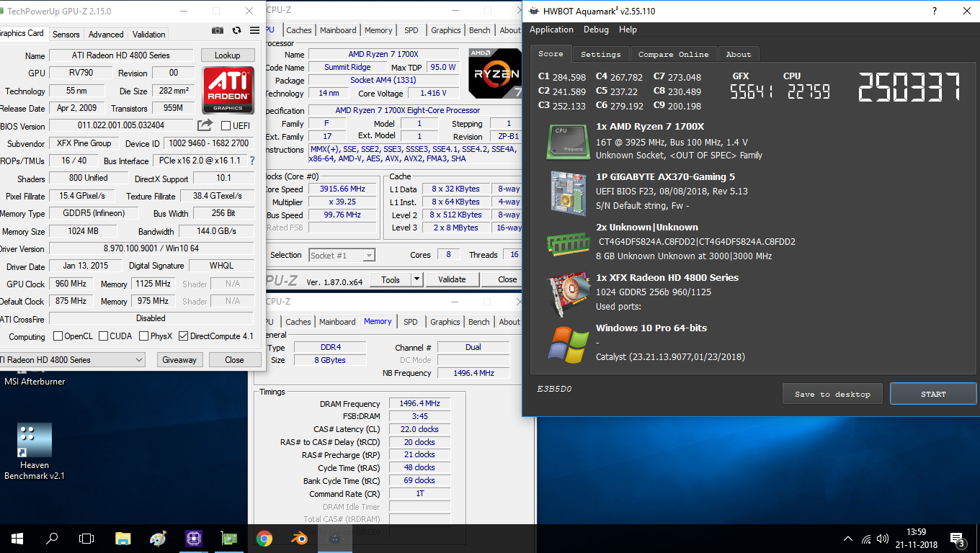Open Bench tab in CPU-Z processor window

click(479, 30)
